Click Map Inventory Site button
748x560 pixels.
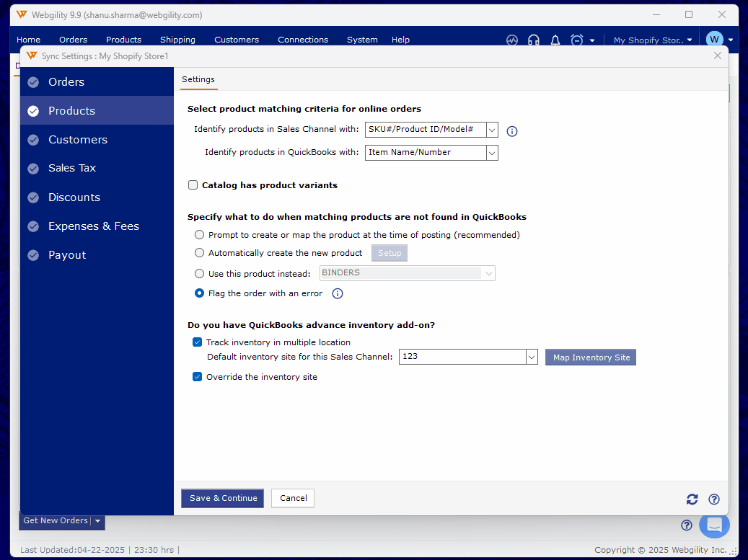click(x=591, y=357)
